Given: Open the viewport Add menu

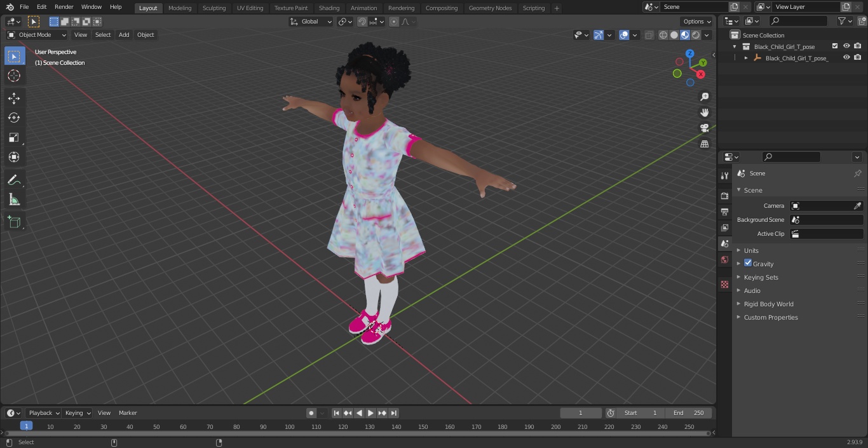Looking at the screenshot, I should [124, 35].
